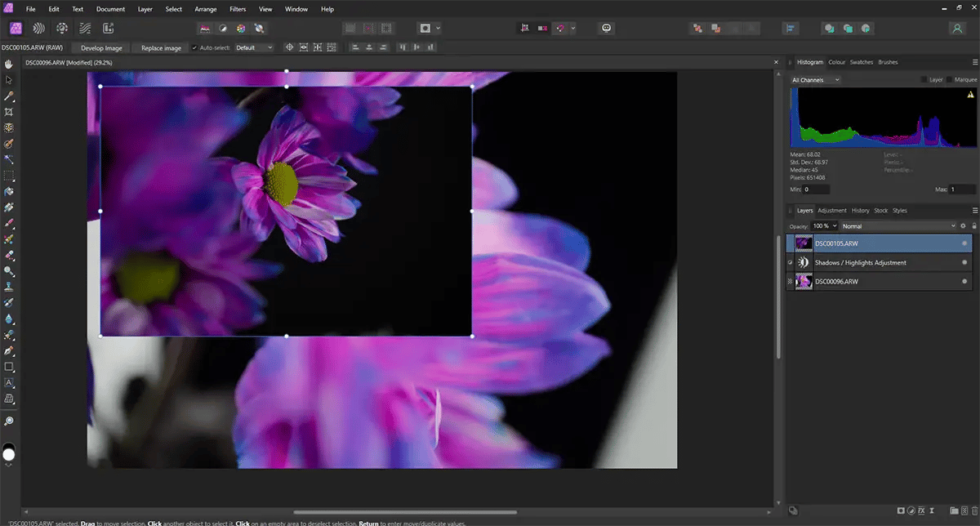Apply Auto Levels from toolbar
980x526 pixels.
pos(206,28)
